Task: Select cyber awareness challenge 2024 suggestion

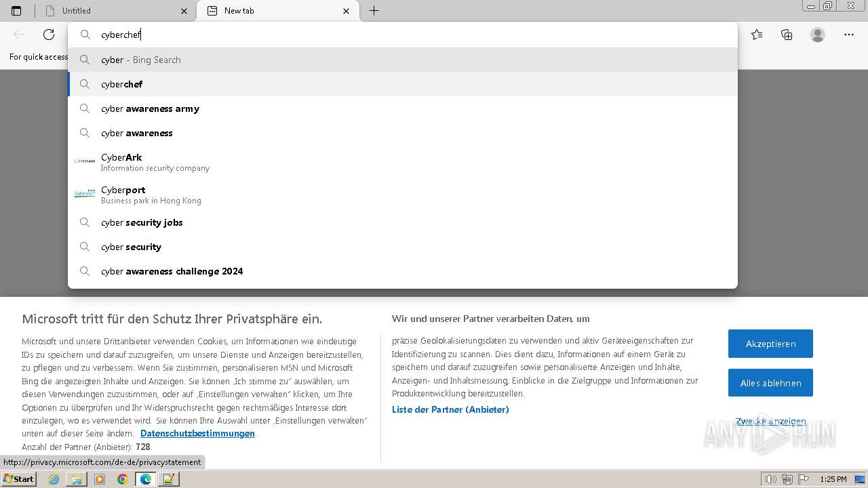Action: pyautogui.click(x=172, y=271)
